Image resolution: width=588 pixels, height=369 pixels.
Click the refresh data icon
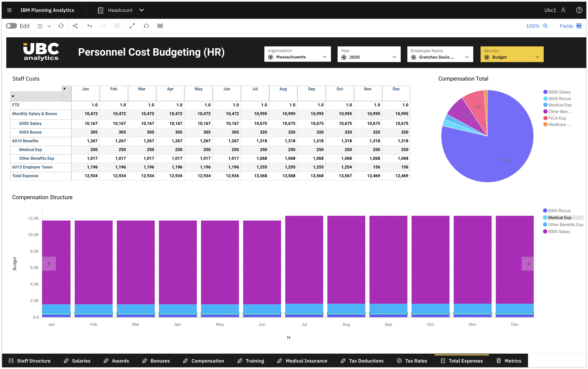(61, 26)
